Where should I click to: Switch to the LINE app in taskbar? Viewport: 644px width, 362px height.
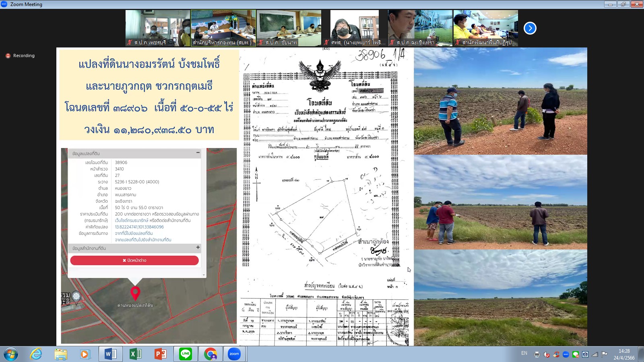(186, 354)
